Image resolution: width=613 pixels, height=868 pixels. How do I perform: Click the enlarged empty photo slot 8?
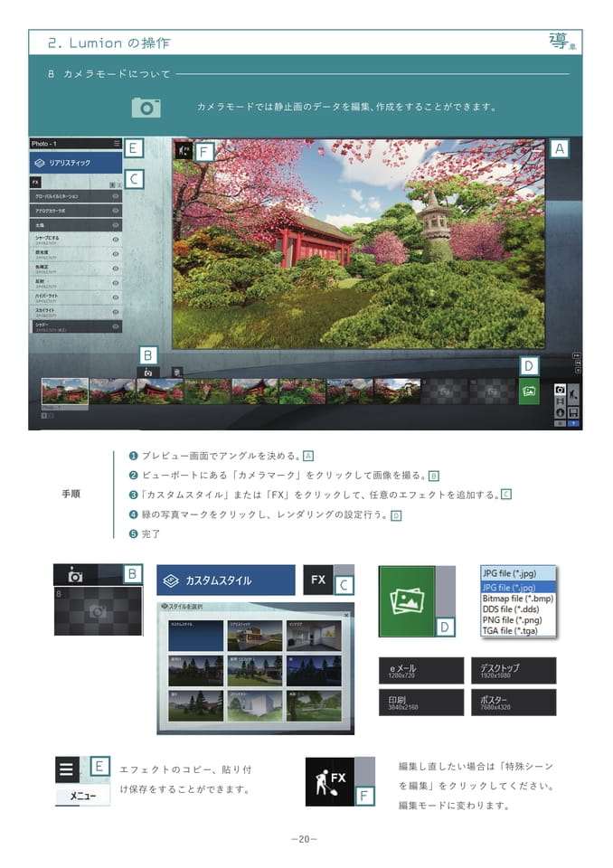pyautogui.click(x=98, y=611)
